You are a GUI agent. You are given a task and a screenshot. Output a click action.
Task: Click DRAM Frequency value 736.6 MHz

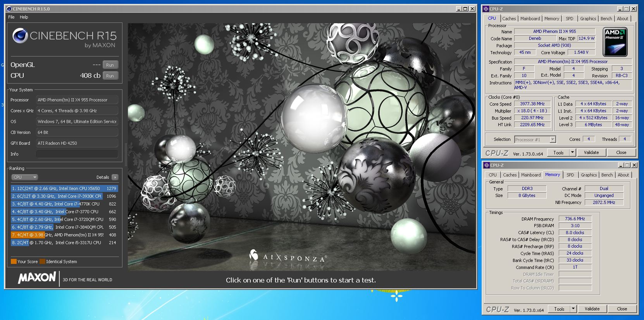[x=575, y=219]
